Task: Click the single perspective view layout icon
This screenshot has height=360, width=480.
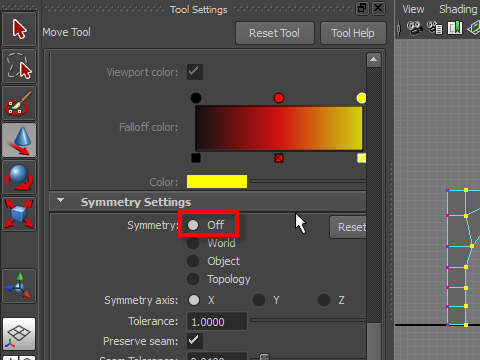Action: point(19,334)
